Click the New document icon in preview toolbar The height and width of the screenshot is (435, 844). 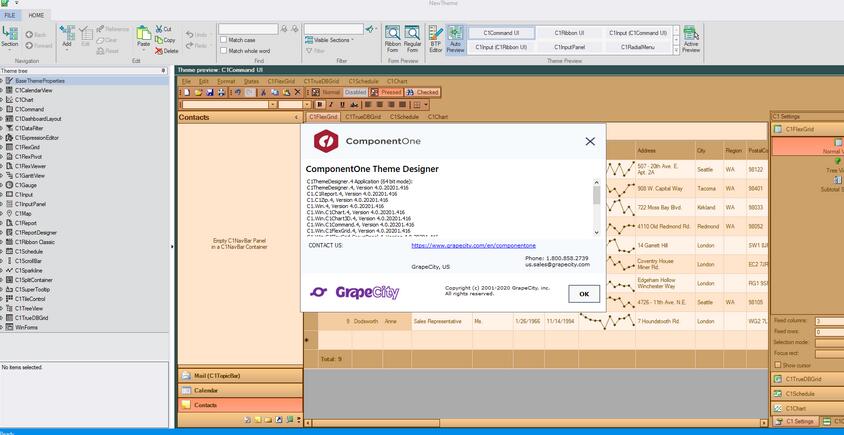click(187, 93)
